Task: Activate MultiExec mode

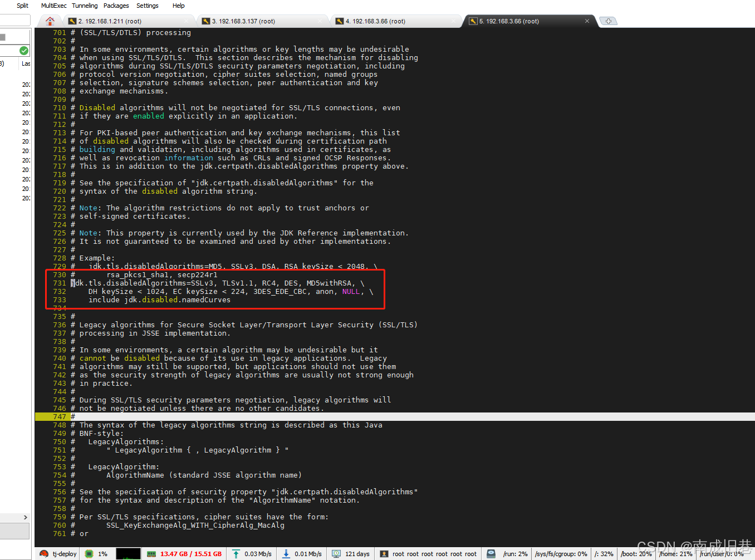Action: [53, 6]
